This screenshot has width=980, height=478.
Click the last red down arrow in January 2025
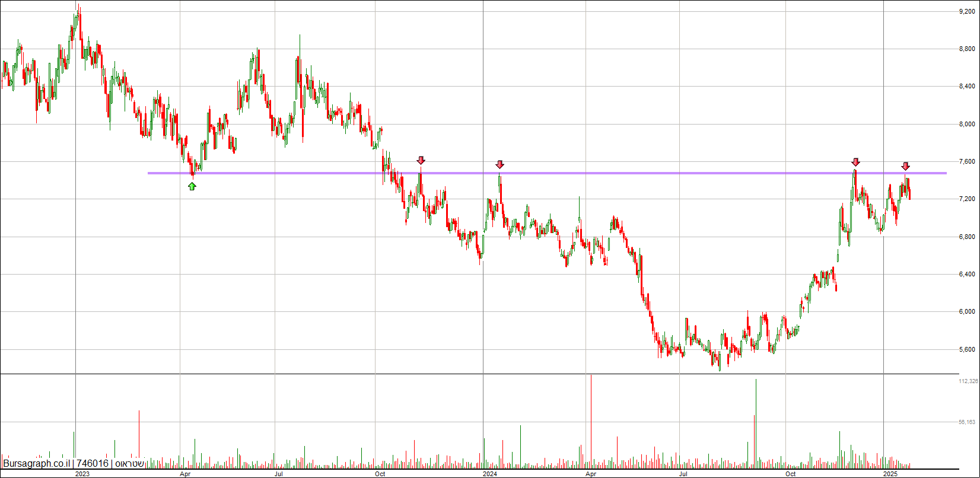point(906,166)
